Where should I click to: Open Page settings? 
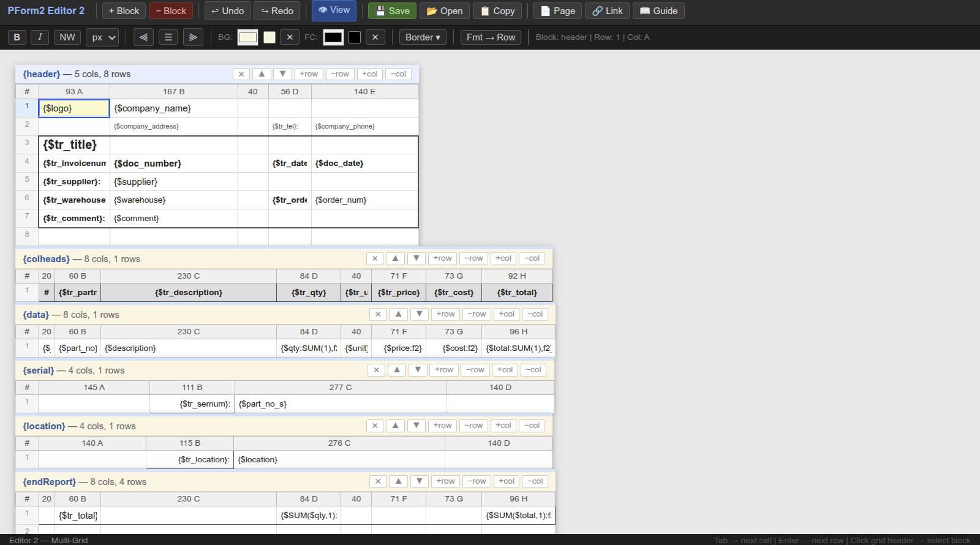tap(558, 11)
